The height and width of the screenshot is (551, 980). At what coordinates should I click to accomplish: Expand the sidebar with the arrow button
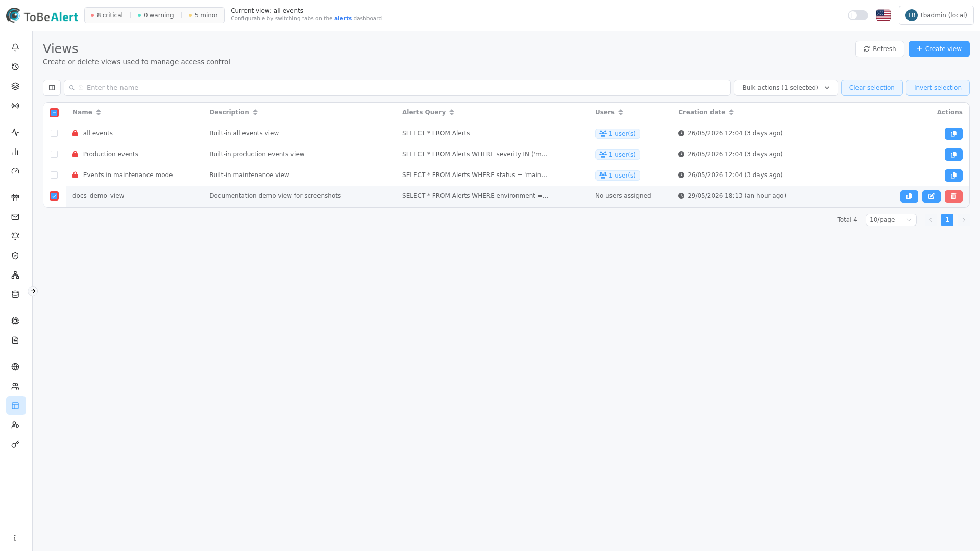(33, 291)
